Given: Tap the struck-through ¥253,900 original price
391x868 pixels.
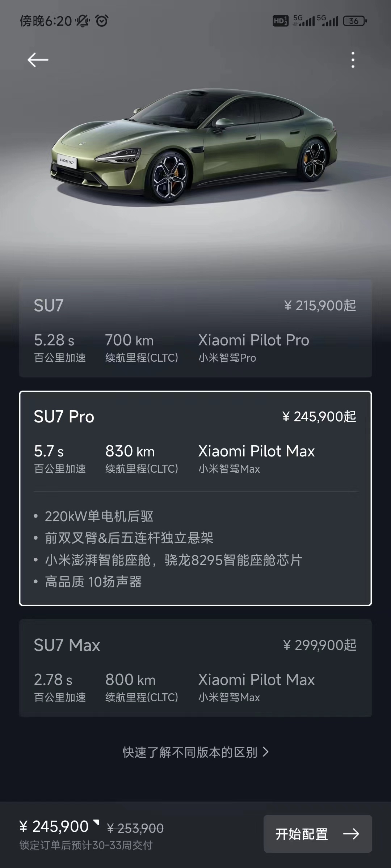Looking at the screenshot, I should pos(135,828).
